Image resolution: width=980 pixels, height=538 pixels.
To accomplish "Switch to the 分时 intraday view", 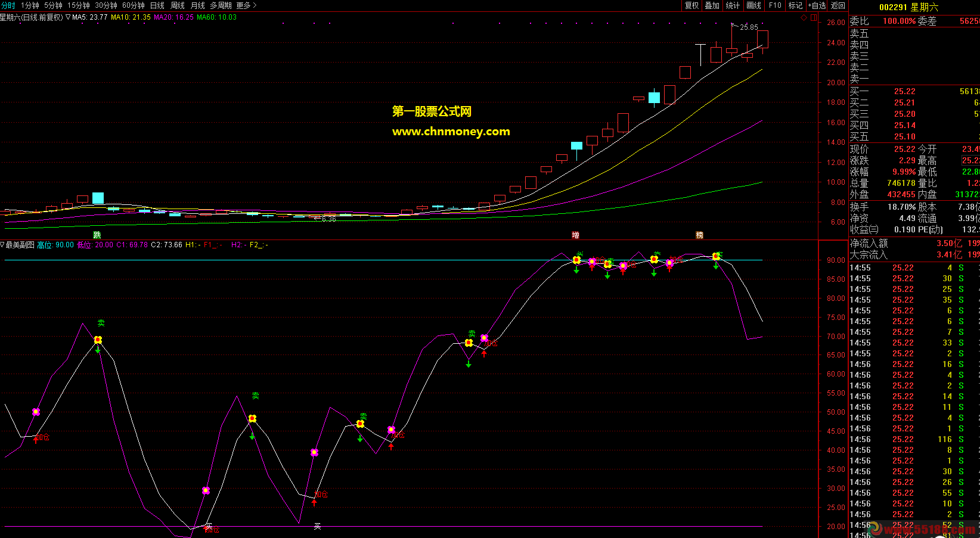I will click(x=8, y=5).
